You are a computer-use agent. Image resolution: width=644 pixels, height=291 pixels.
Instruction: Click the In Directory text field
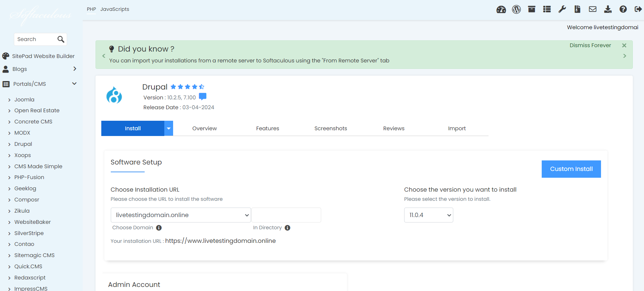click(286, 215)
